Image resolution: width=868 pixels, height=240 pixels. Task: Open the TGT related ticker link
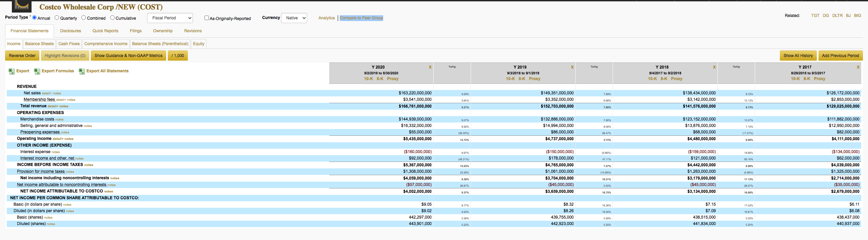click(x=815, y=16)
